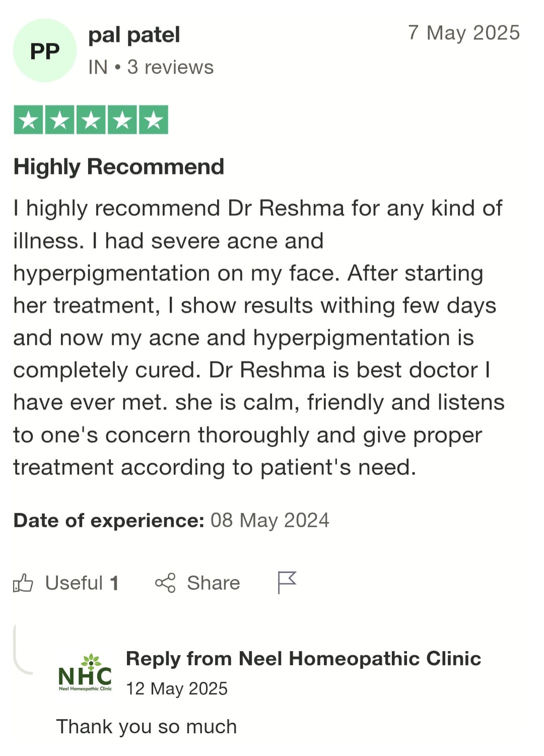The height and width of the screenshot is (756, 544).
Task: Click Reply from Neel Homeopathic Clinic heading
Action: [x=303, y=659]
